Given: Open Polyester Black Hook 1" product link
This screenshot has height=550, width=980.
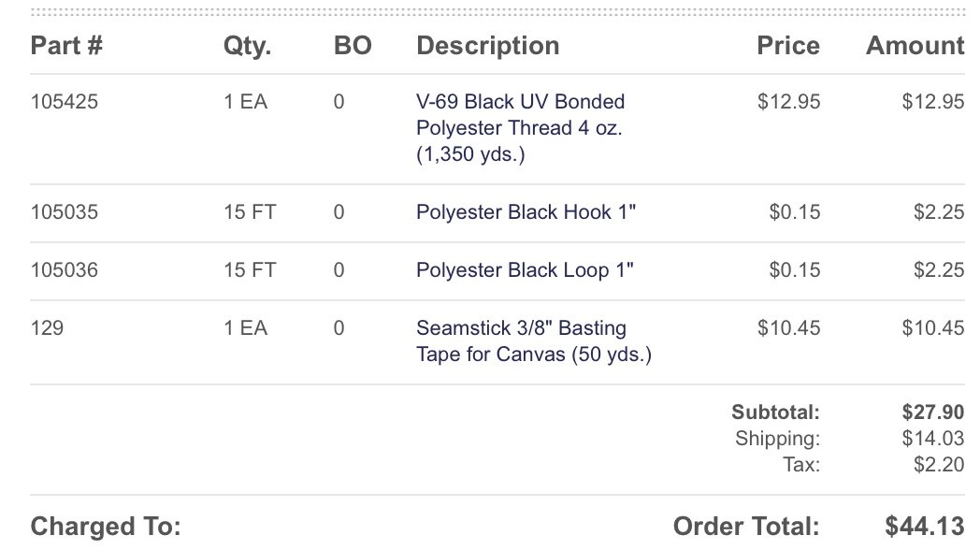Looking at the screenshot, I should [526, 212].
